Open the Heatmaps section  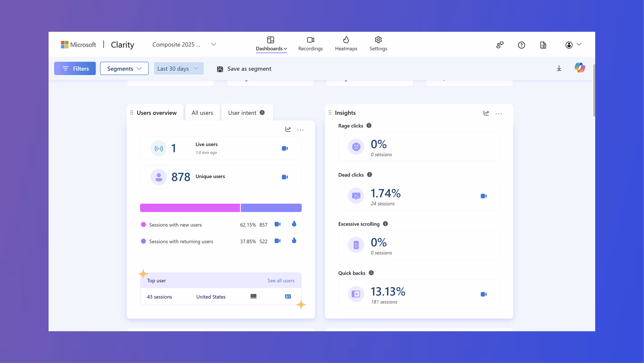pyautogui.click(x=346, y=44)
